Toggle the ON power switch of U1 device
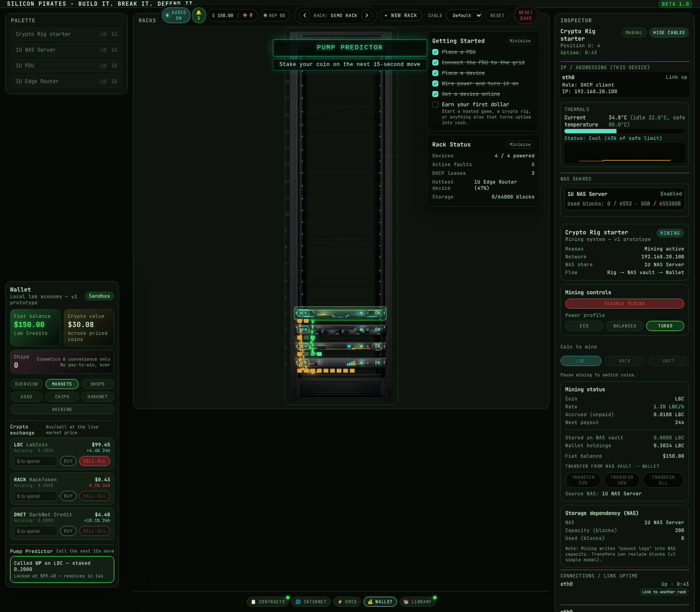 coord(378,363)
